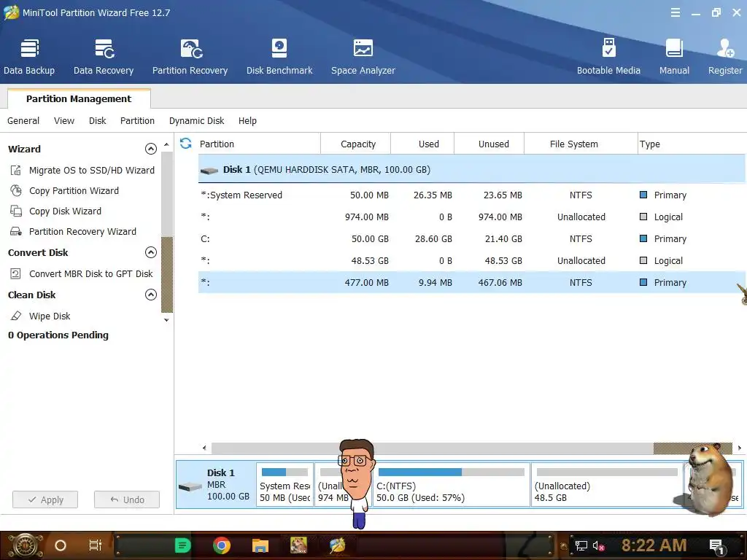
Task: Click the Apply button
Action: coord(45,499)
